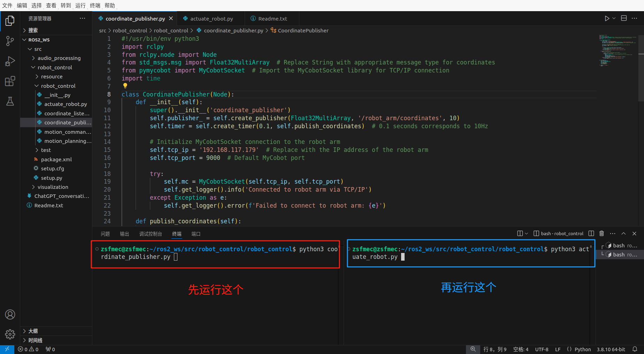
Task: Close the coordinate_publisher.py tab
Action: [171, 18]
